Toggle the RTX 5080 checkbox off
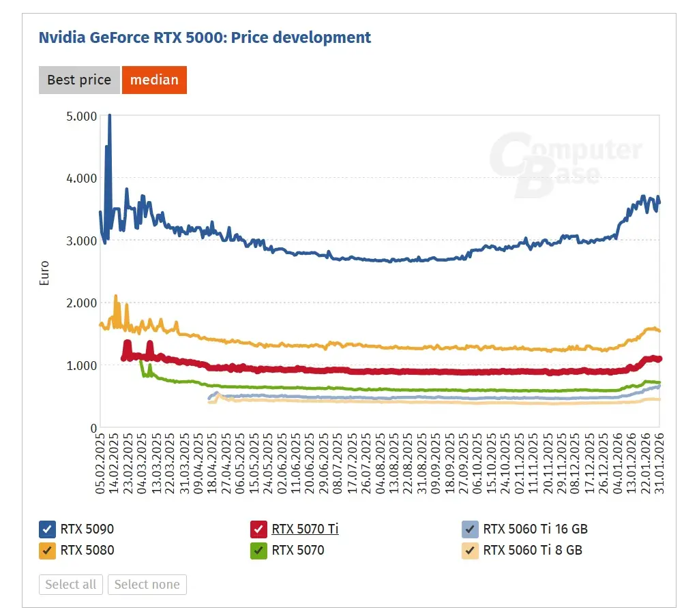 (47, 551)
